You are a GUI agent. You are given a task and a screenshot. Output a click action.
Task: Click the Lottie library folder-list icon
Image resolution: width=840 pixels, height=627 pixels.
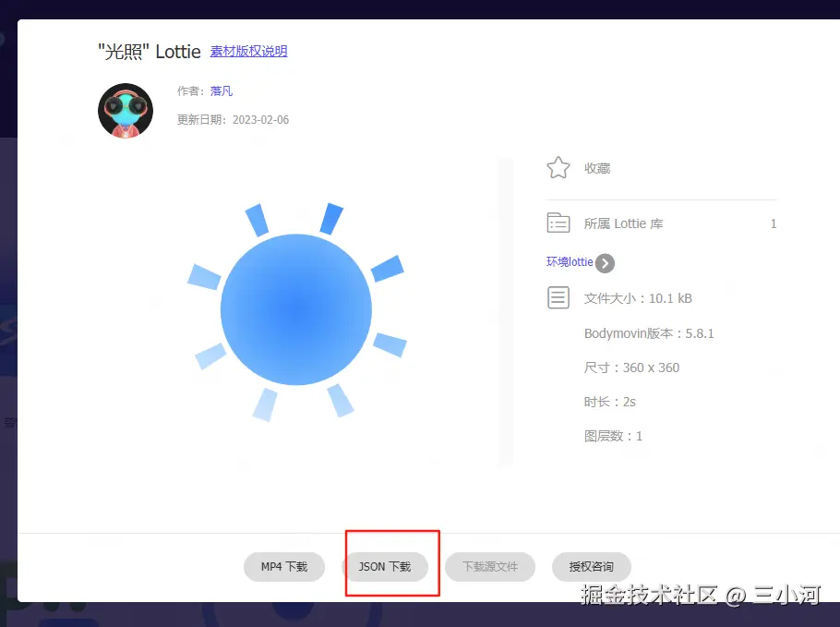click(558, 223)
